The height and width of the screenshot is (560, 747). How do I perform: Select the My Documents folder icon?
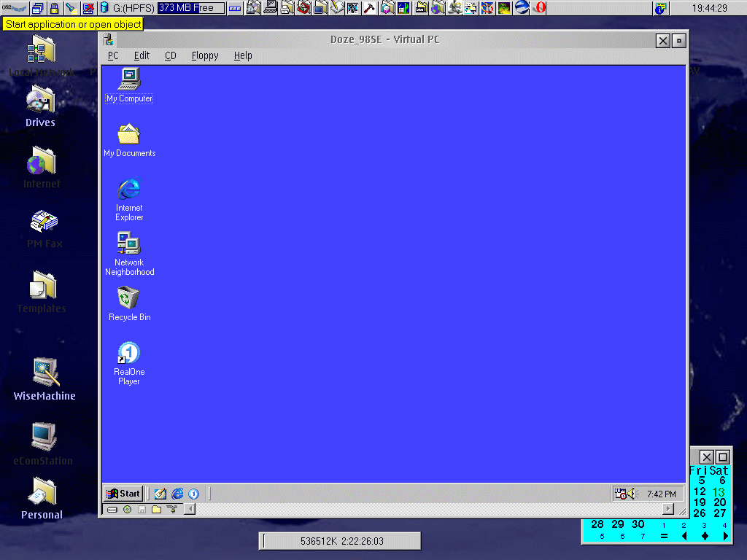pyautogui.click(x=129, y=140)
